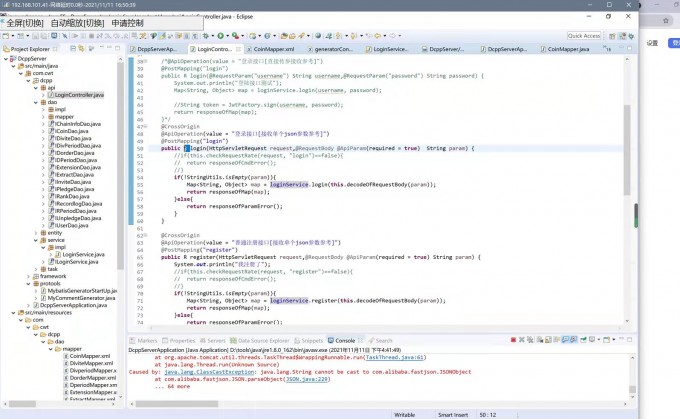680x419 pixels.
Task: Collapse all in Project Explorer
Action: pyautogui.click(x=73, y=49)
